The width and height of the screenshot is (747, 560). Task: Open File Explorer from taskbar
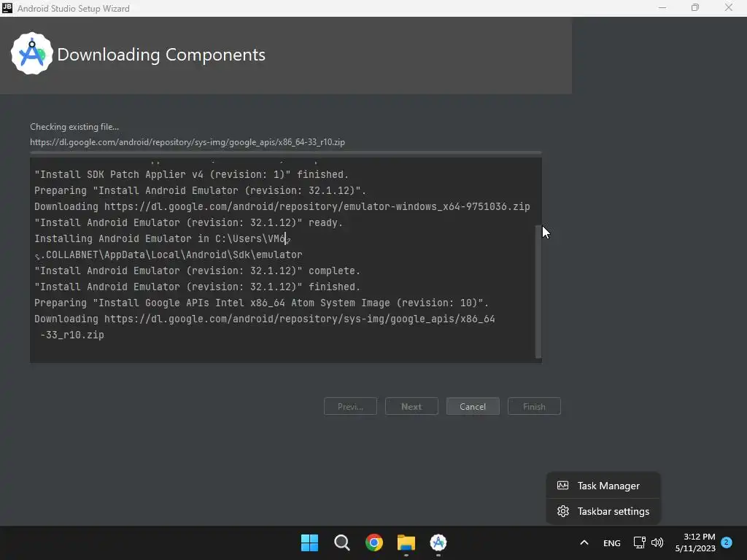click(x=406, y=542)
